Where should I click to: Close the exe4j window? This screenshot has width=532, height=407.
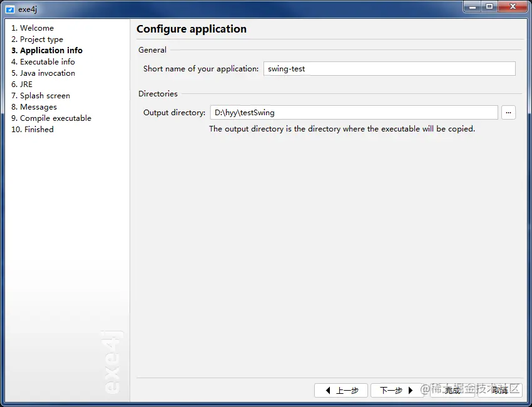(x=513, y=6)
